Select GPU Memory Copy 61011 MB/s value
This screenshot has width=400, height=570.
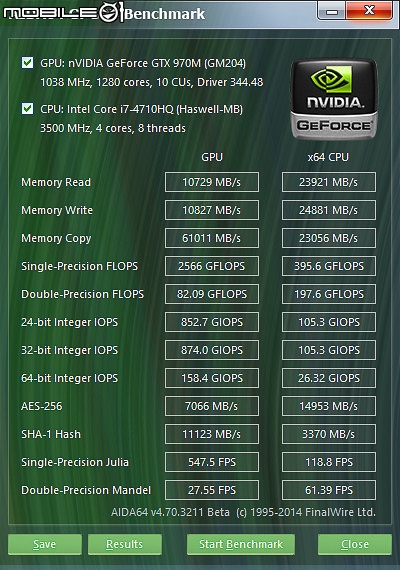click(212, 238)
